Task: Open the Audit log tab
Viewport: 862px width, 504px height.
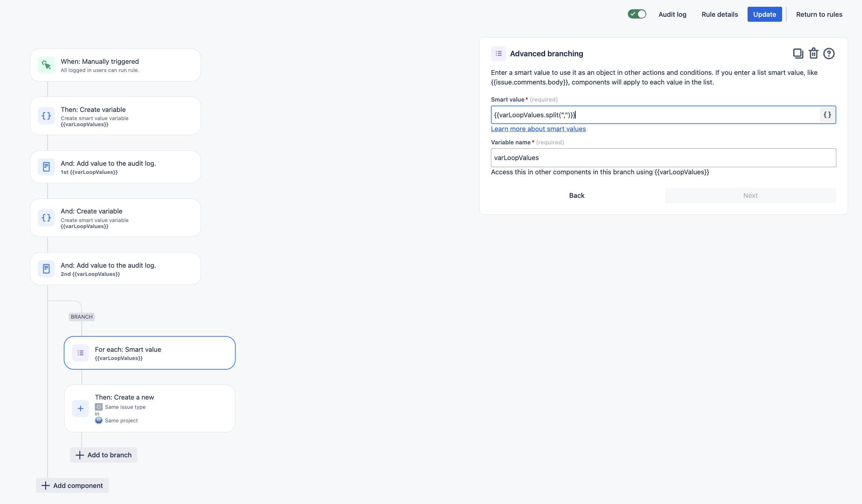Action: (672, 14)
